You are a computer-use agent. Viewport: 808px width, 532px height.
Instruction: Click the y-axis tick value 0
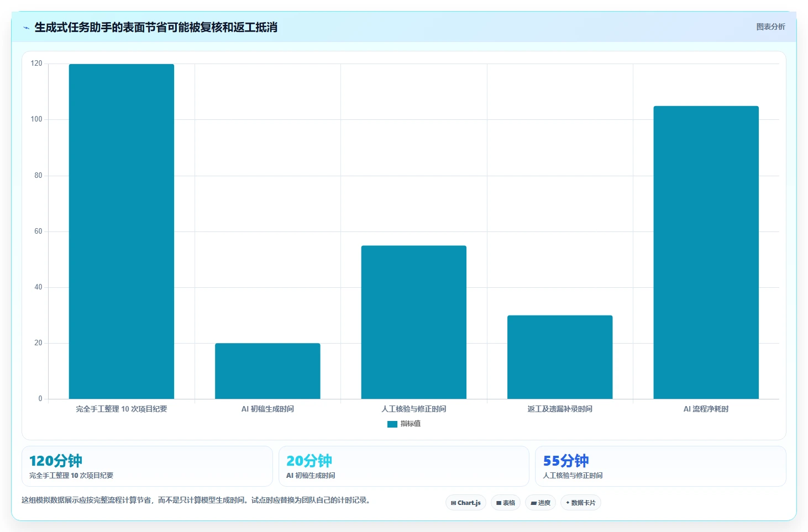tap(40, 399)
